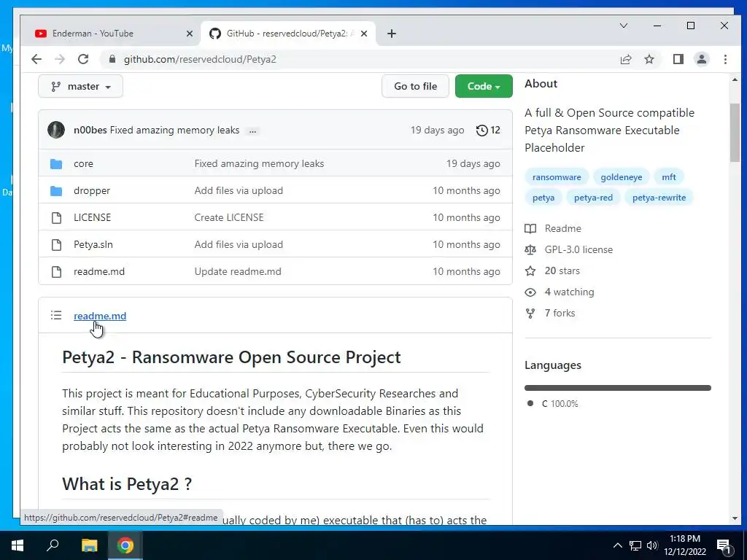Click the n00bes avatar image
The width and height of the screenshot is (747, 560).
(55, 130)
